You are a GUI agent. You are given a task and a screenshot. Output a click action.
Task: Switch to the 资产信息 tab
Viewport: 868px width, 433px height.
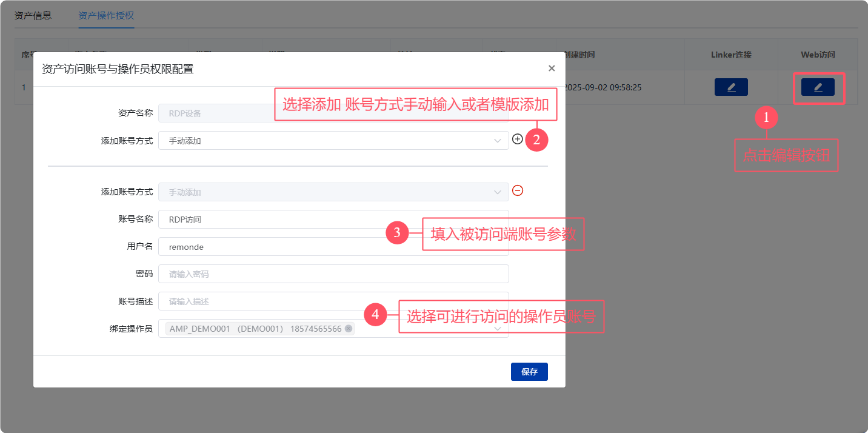click(33, 15)
